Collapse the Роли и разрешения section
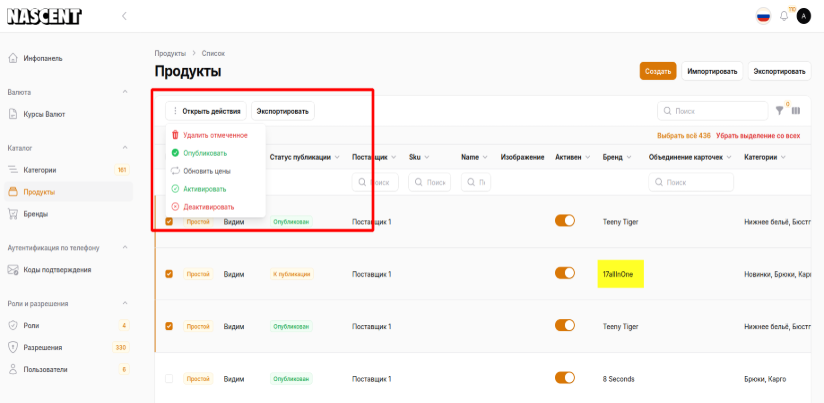This screenshot has width=824, height=403. [x=125, y=303]
